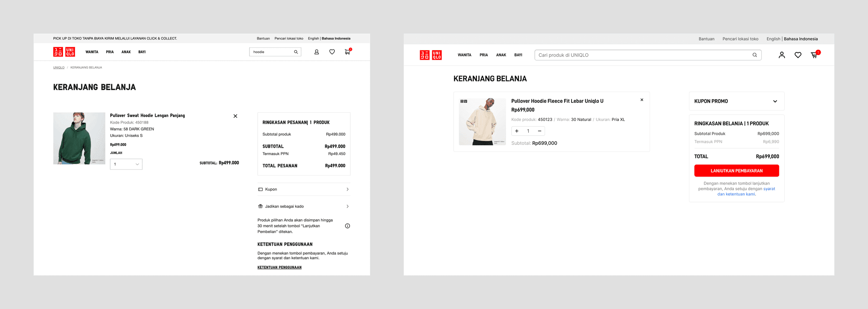Switch to English on left page
Image resolution: width=868 pixels, height=309 pixels.
point(313,39)
